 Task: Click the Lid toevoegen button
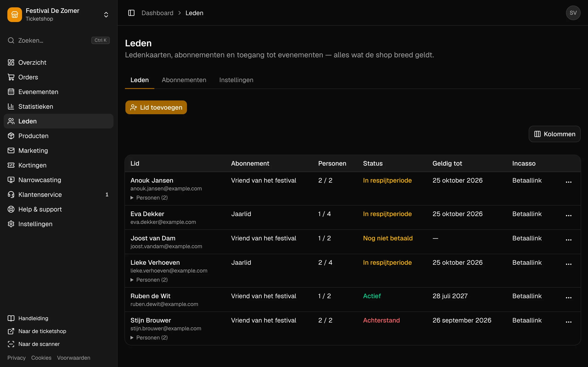[x=156, y=107]
